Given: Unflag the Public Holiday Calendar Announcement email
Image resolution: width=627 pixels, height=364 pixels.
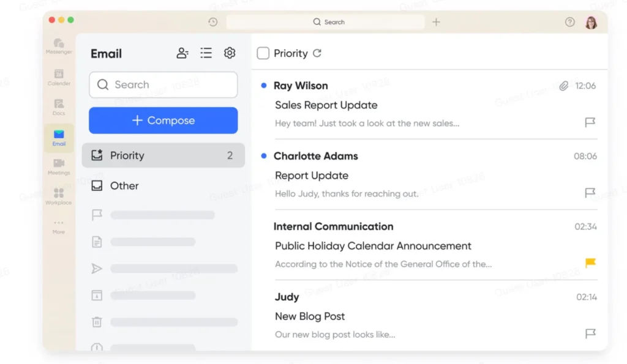Looking at the screenshot, I should click(590, 262).
